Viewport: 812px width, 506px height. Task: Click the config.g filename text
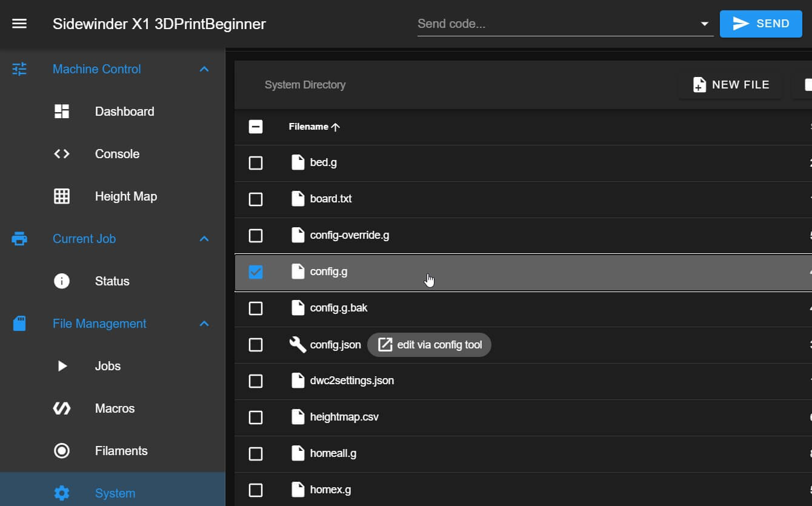pyautogui.click(x=328, y=271)
